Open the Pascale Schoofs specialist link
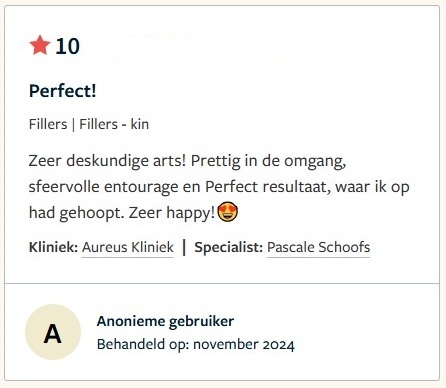 click(x=318, y=247)
